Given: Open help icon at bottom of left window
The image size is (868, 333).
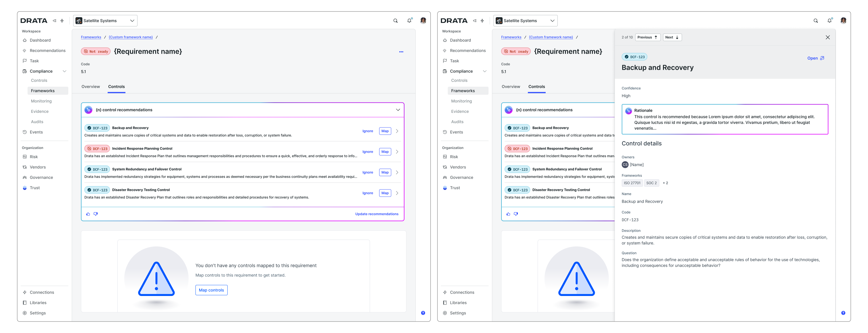Looking at the screenshot, I should (423, 313).
